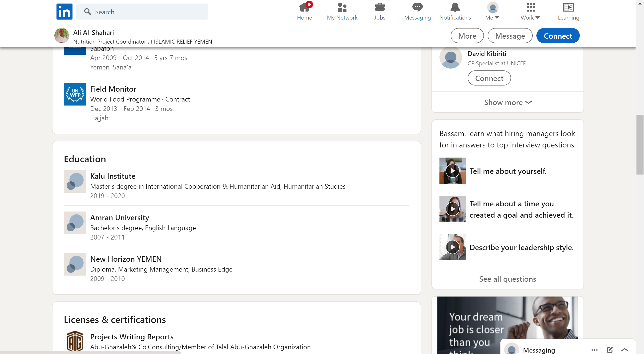
Task: Play the 'Describe your leadership style' video
Action: 452,247
